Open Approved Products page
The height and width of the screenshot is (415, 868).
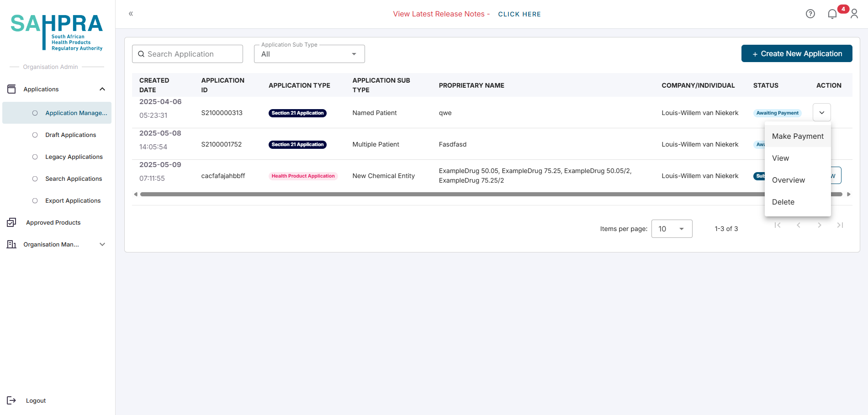click(53, 222)
